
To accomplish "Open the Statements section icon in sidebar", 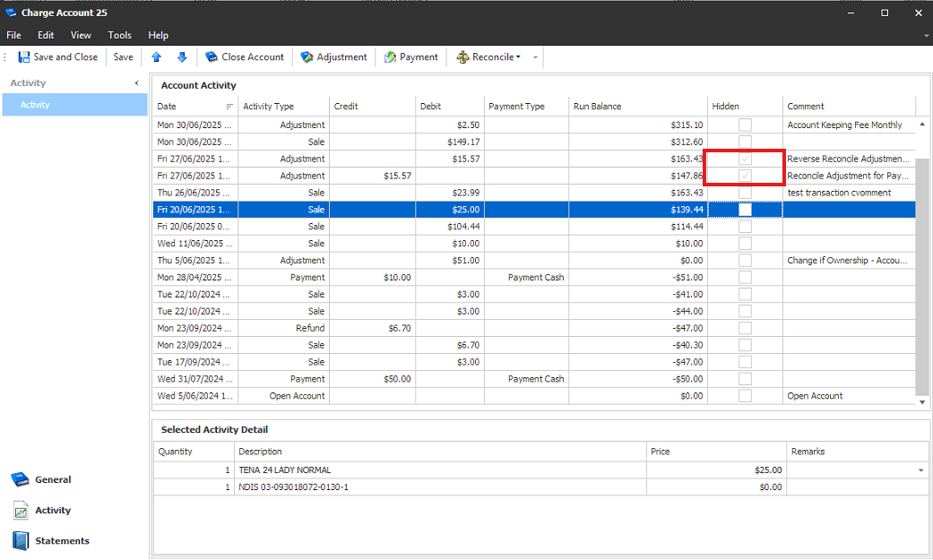I will tap(20, 540).
